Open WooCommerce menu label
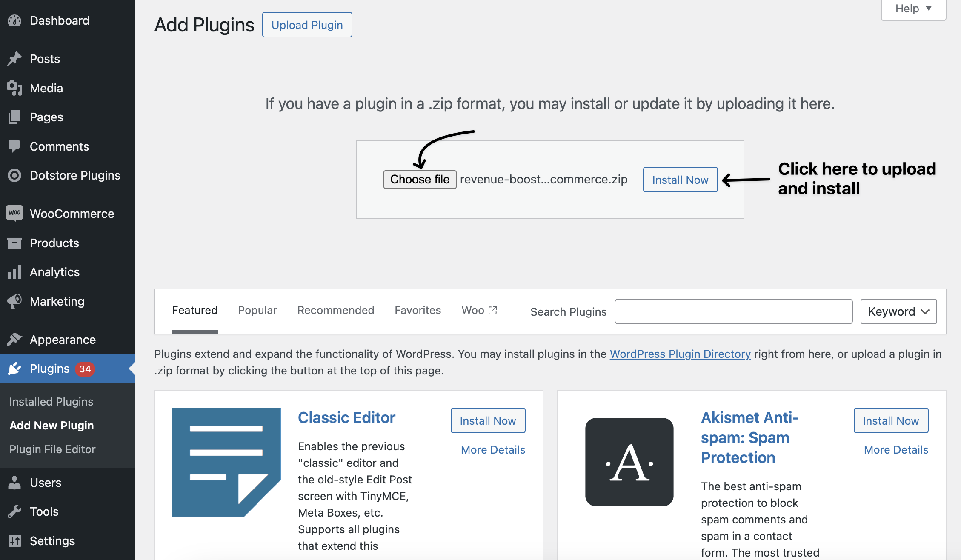Image resolution: width=961 pixels, height=560 pixels. [x=72, y=214]
